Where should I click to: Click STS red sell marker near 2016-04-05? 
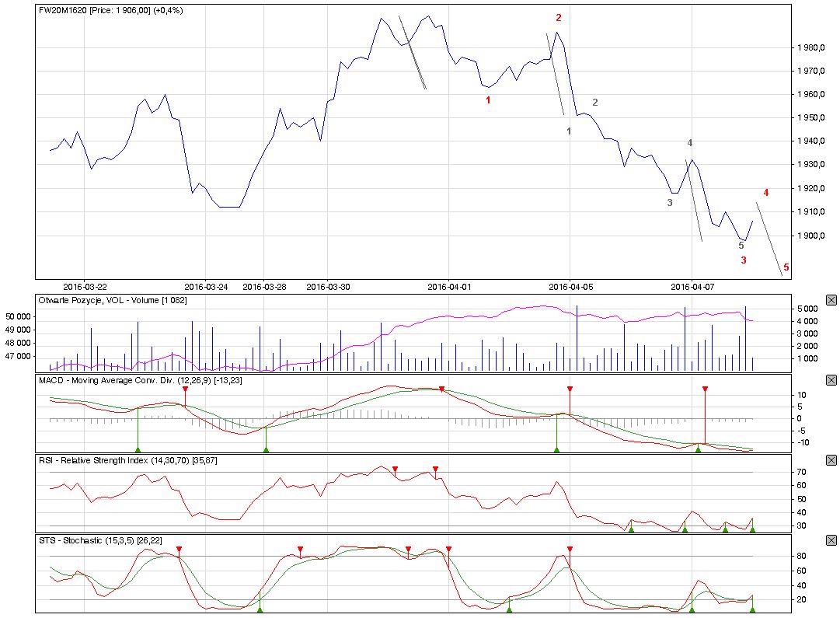(x=570, y=550)
